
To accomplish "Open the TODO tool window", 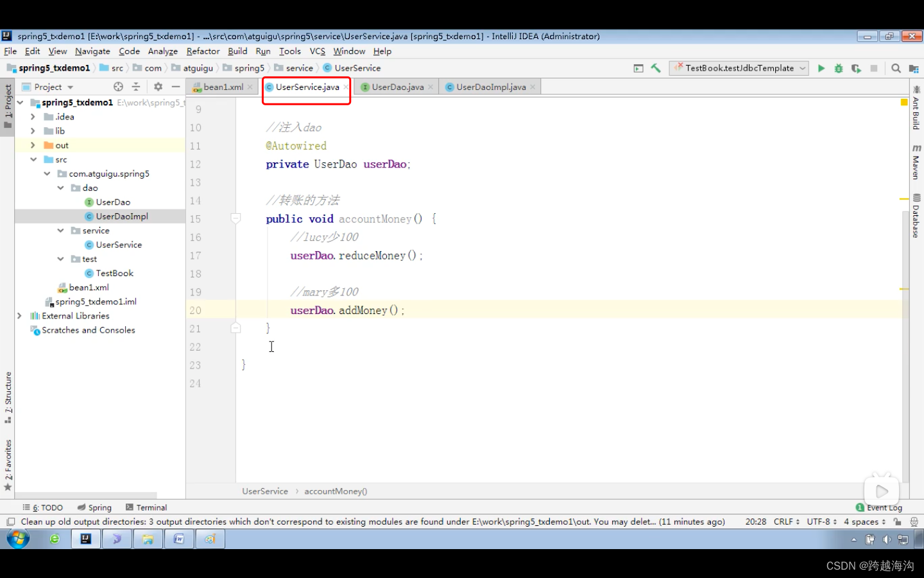I will (x=43, y=507).
